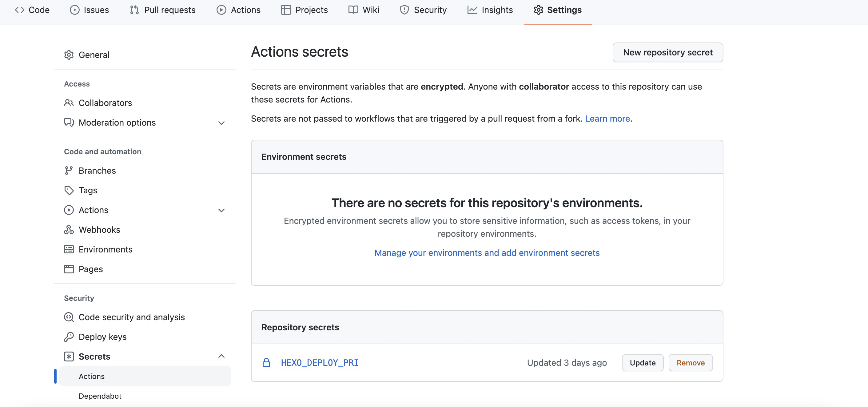Screen dimensions: 868x407
Task: Remove the HEXO_DEPLOY_PRI secret
Action: [691, 362]
